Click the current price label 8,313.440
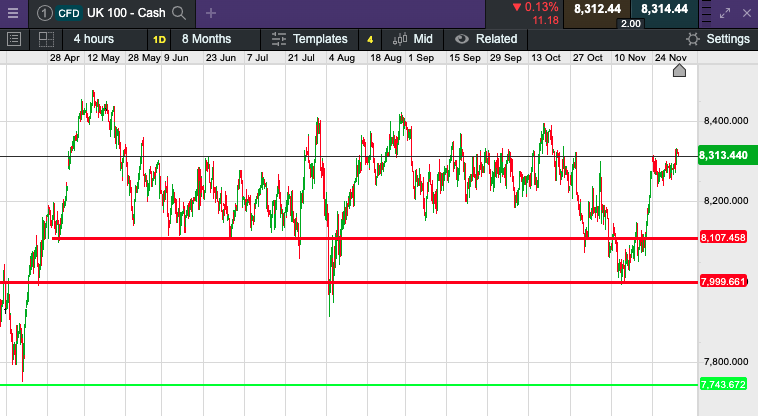The width and height of the screenshot is (758, 416). coord(728,155)
